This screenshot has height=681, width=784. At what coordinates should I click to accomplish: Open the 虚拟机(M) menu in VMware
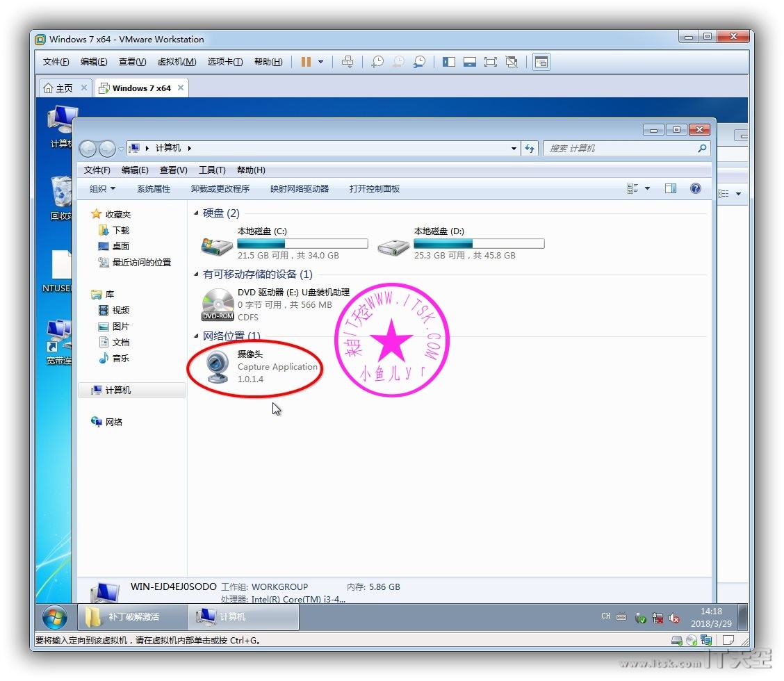click(177, 62)
